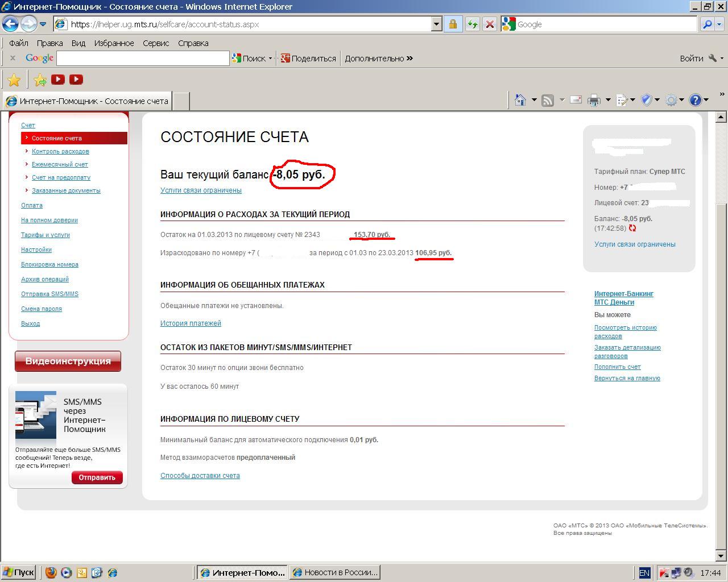Open the Избранное menu

(114, 43)
